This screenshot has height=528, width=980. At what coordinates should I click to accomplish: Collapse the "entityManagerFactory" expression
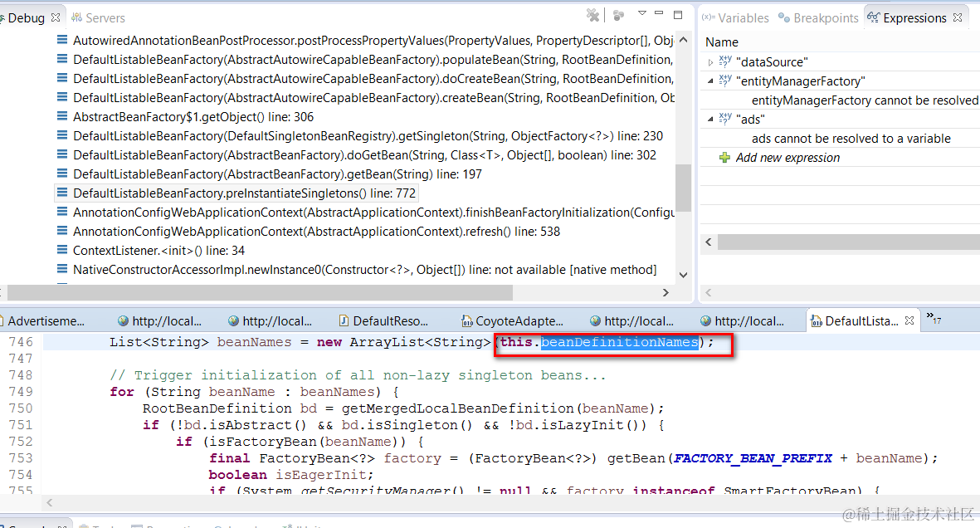tap(710, 81)
